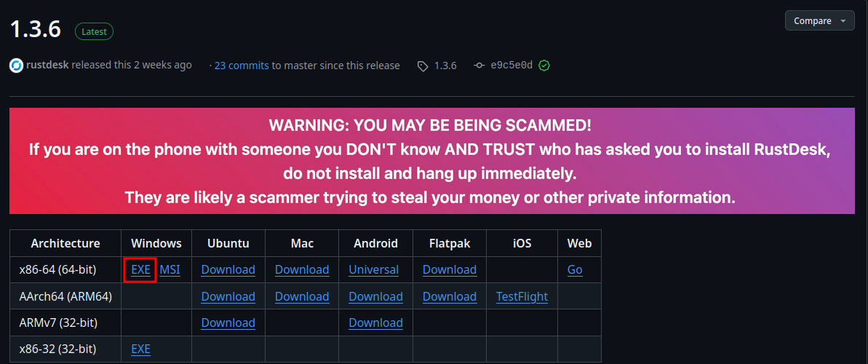Open the iOS TestFlight link
This screenshot has width=868, height=364.
pyautogui.click(x=522, y=296)
